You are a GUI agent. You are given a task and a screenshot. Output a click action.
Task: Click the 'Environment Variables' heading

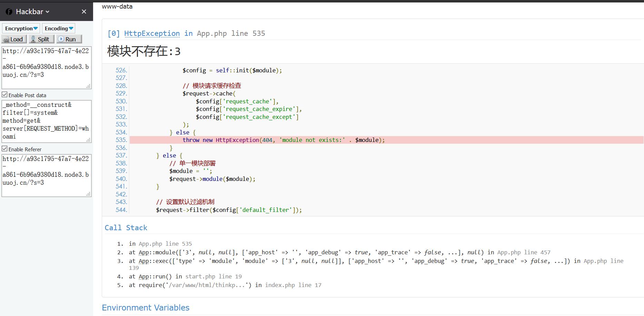[x=146, y=308]
